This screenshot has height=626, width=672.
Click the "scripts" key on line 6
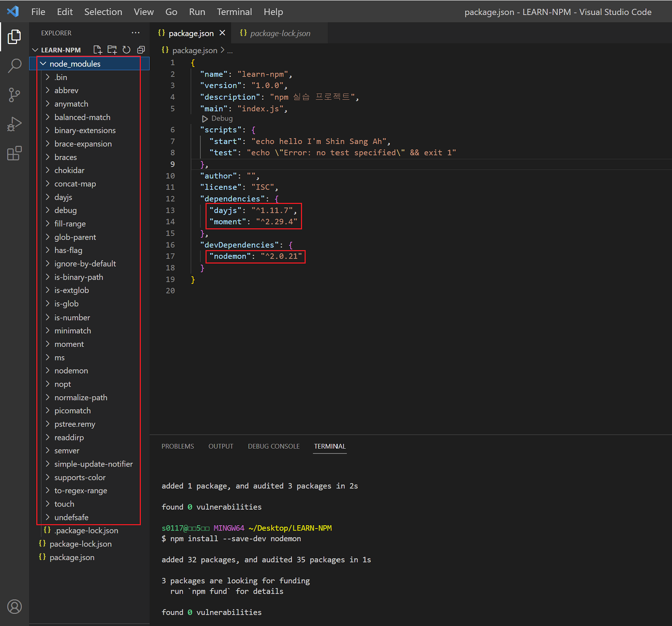click(221, 130)
